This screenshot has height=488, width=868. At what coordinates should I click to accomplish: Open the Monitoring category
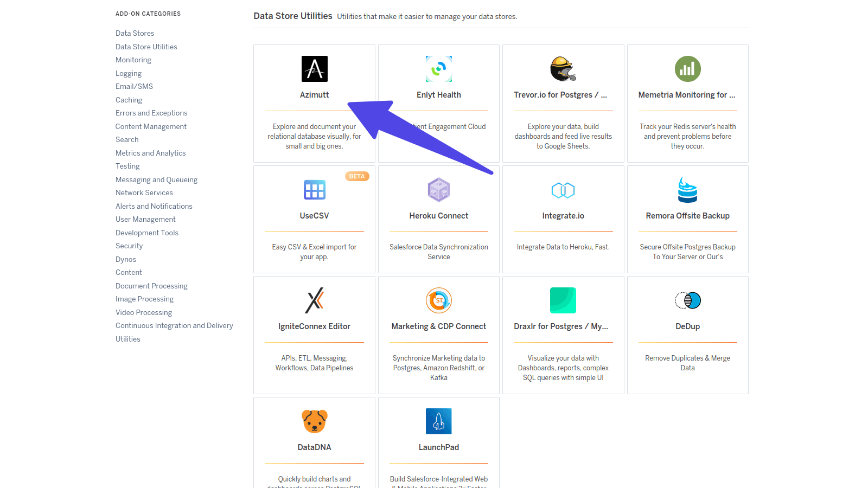coord(133,60)
